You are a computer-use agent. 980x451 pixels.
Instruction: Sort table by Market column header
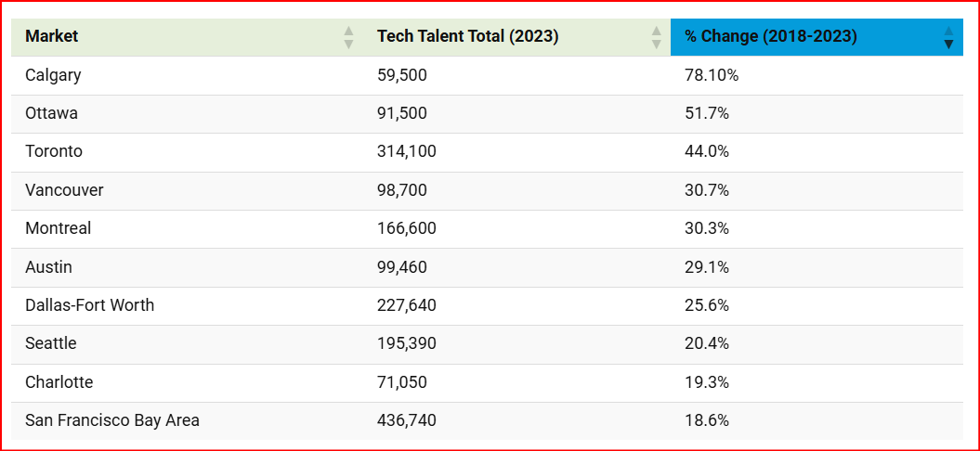(x=52, y=37)
